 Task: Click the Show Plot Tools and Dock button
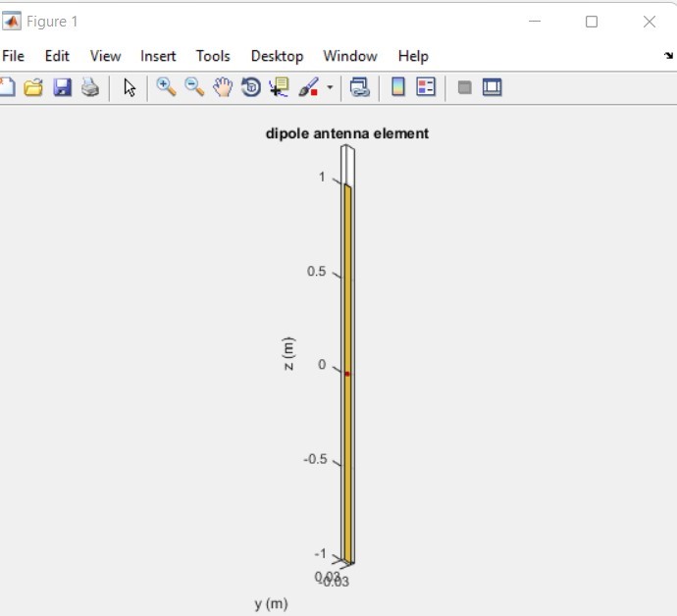pos(493,87)
